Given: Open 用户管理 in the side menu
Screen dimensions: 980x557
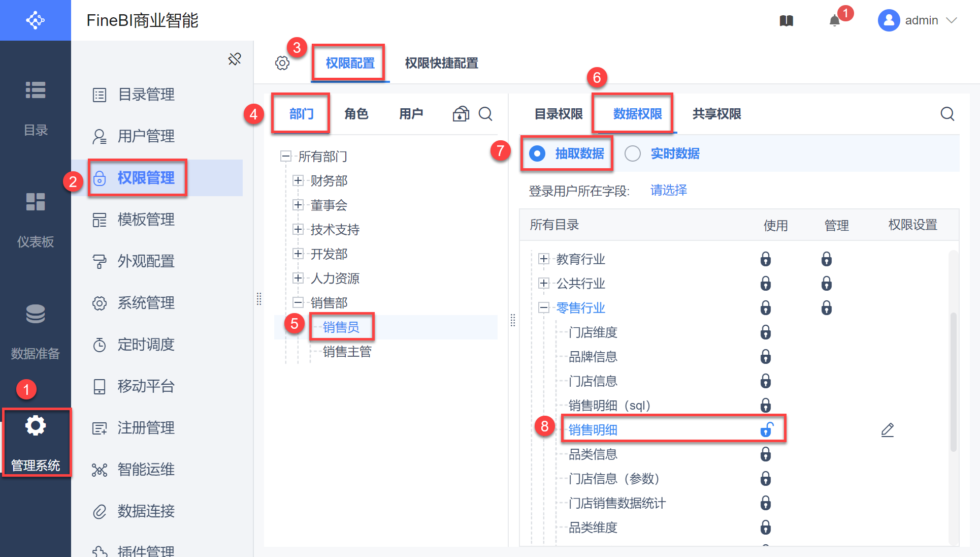Looking at the screenshot, I should click(x=146, y=136).
